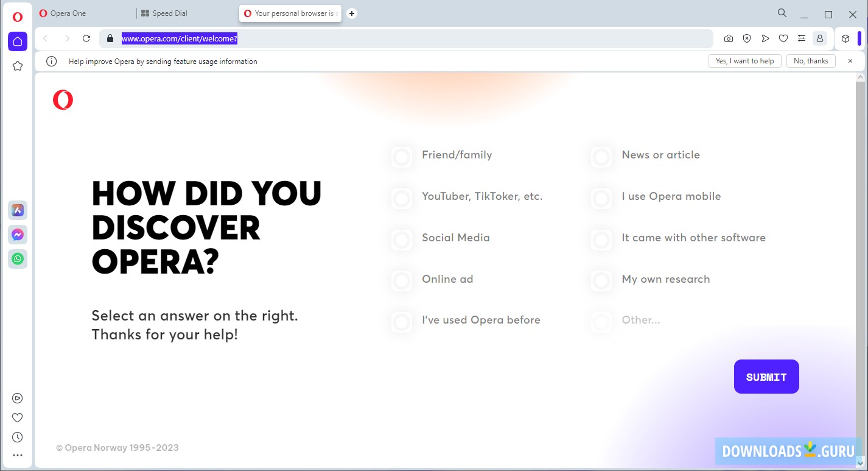The width and height of the screenshot is (868, 471).
Task: View site security lock information
Action: pyautogui.click(x=110, y=38)
